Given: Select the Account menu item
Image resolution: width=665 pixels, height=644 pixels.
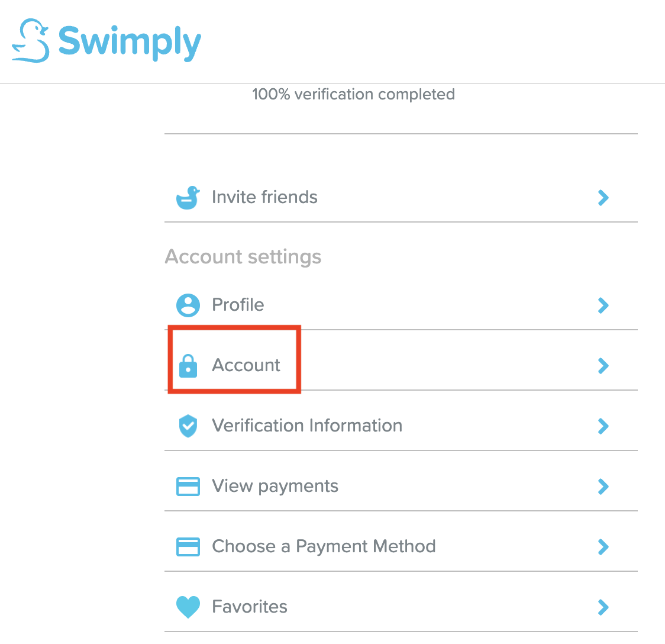Looking at the screenshot, I should (x=246, y=365).
